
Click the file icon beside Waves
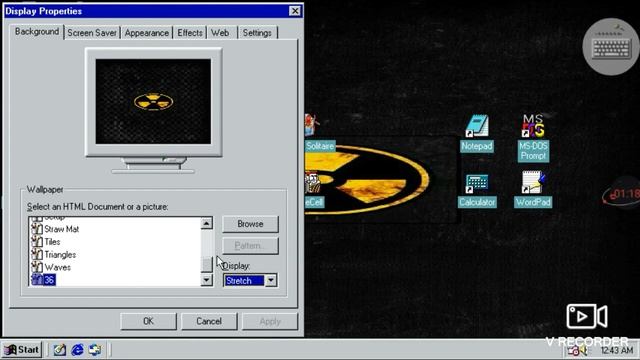(37, 267)
